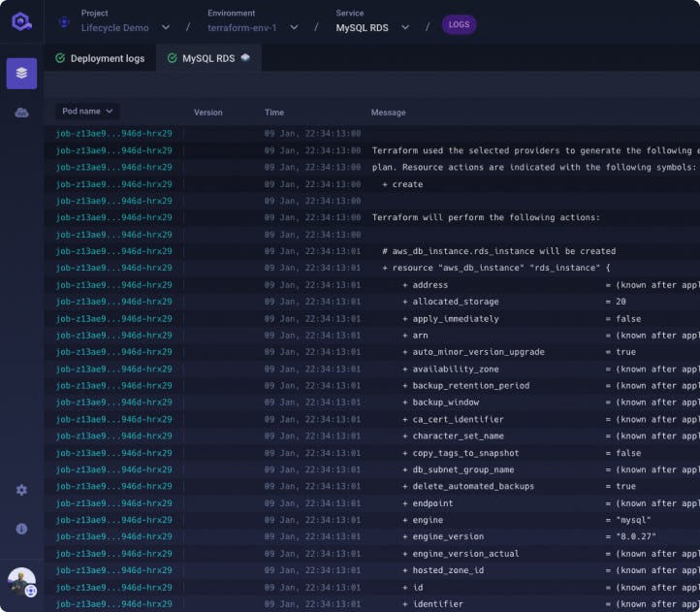The image size is (700, 612).
Task: Select the MySQL RDS tab
Action: 207,58
